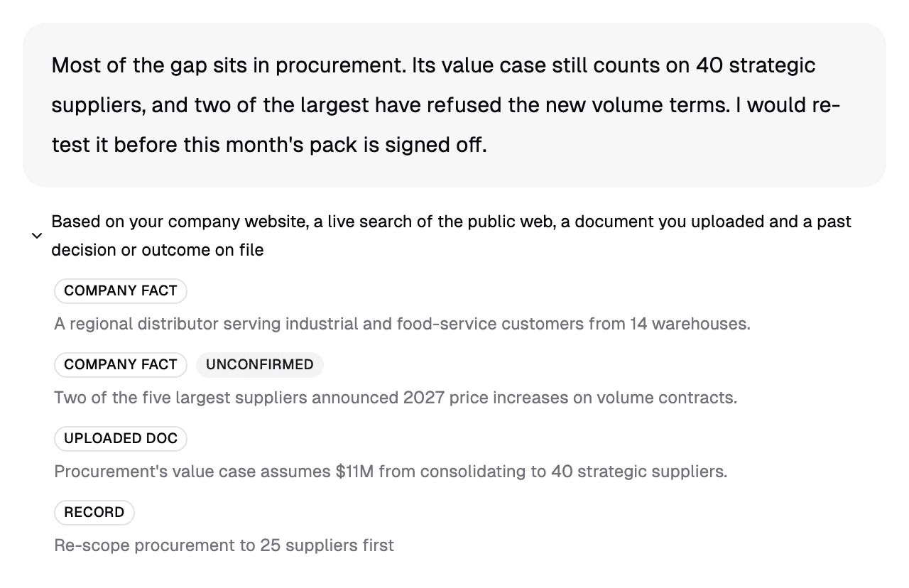Screen dimensions: 909x588
Task: Click the UNCONFIRMED tag
Action: point(260,364)
